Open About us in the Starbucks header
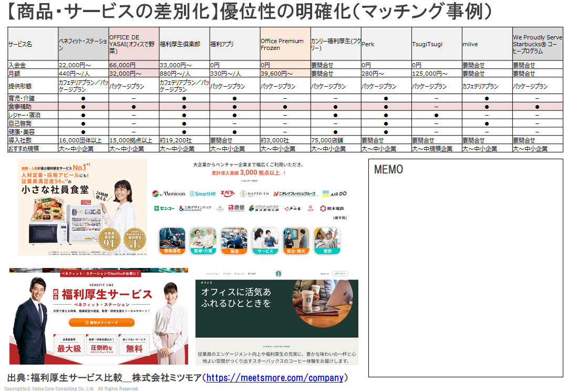567x392 pixels. click(325, 274)
